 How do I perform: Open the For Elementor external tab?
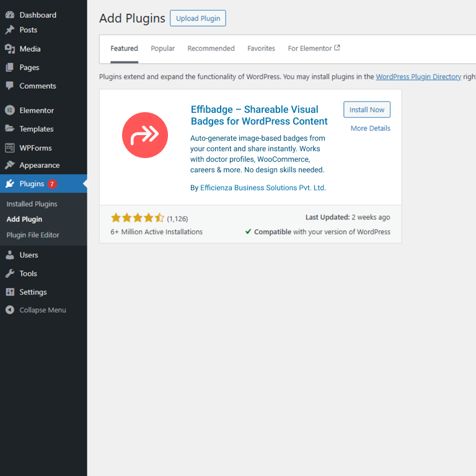[314, 48]
